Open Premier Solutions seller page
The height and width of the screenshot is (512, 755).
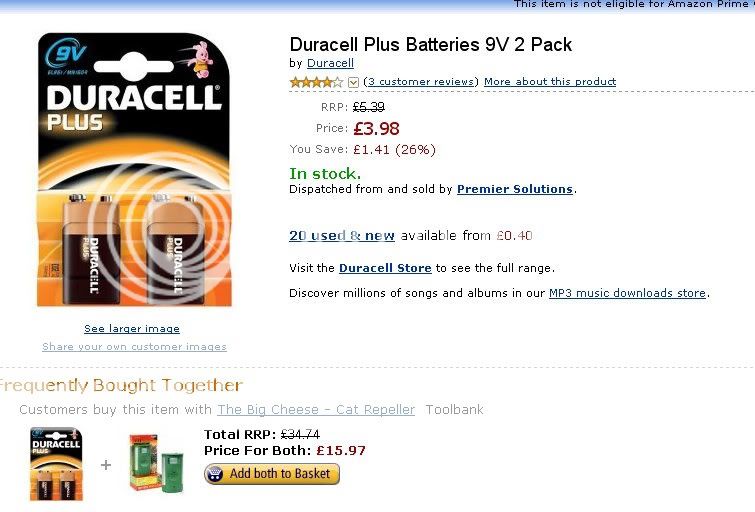pos(515,189)
